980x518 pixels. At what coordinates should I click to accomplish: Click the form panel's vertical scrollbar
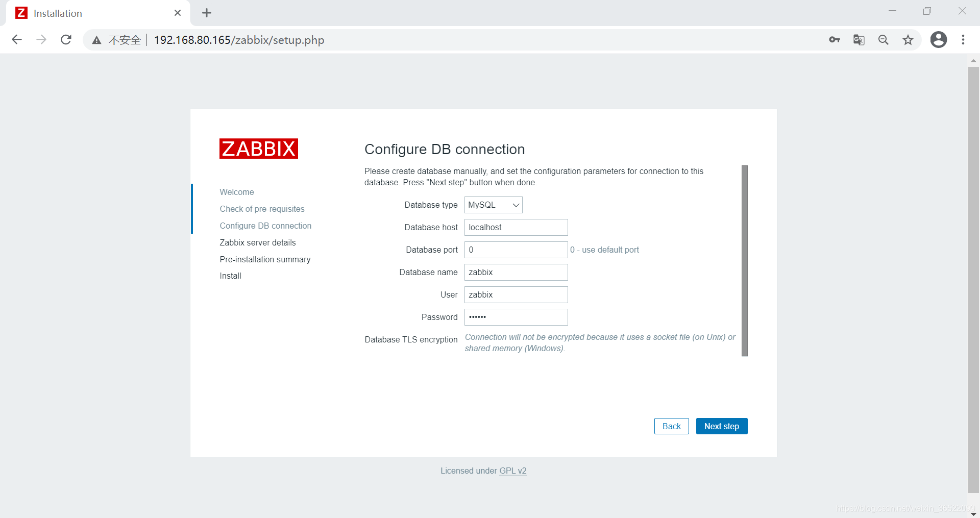(745, 261)
